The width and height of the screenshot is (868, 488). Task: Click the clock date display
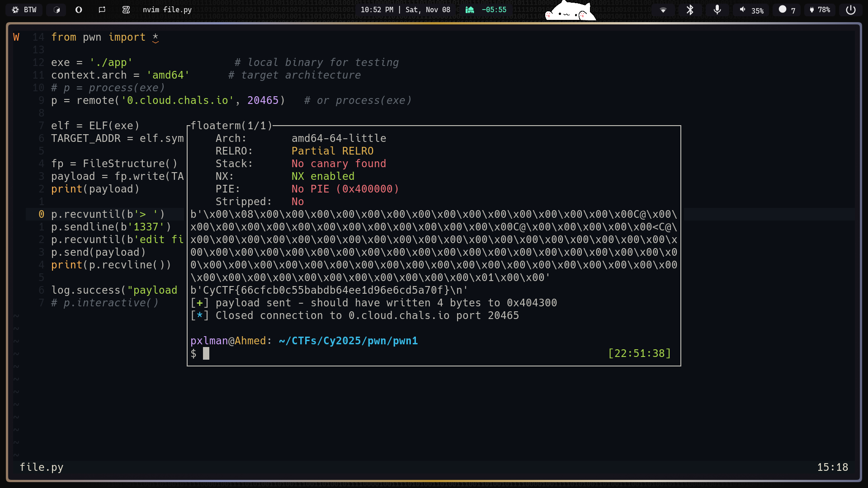point(405,9)
